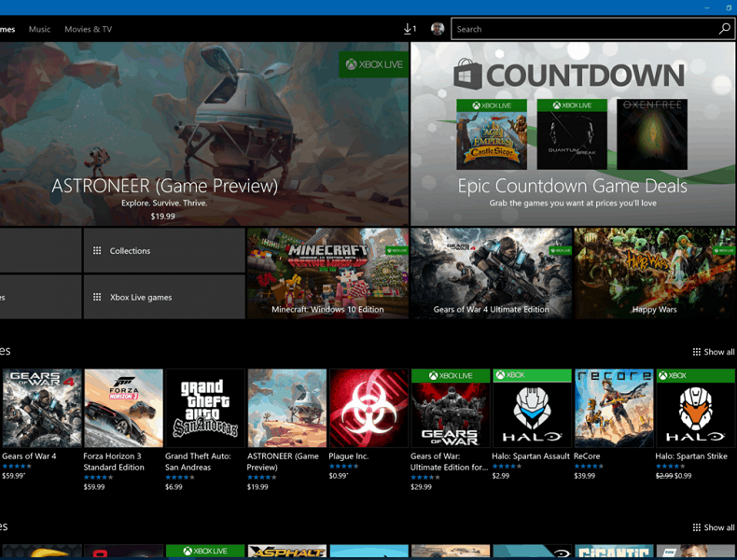Type in the Search input field

coord(583,29)
